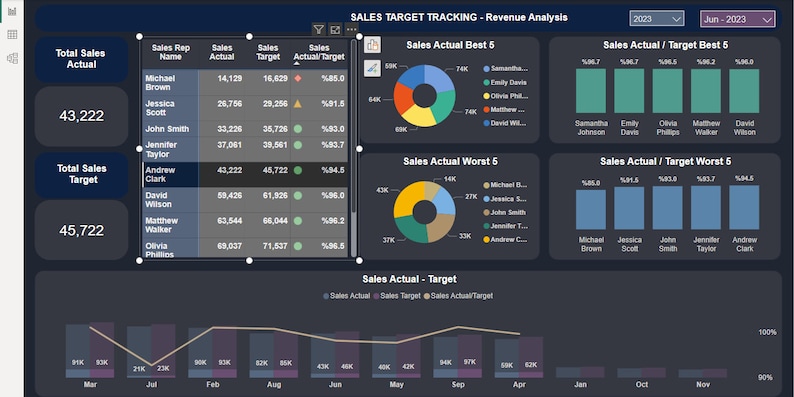This screenshot has height=397, width=794.
Task: Click orange 64K slice in Best 5 donut
Action: tap(404, 98)
